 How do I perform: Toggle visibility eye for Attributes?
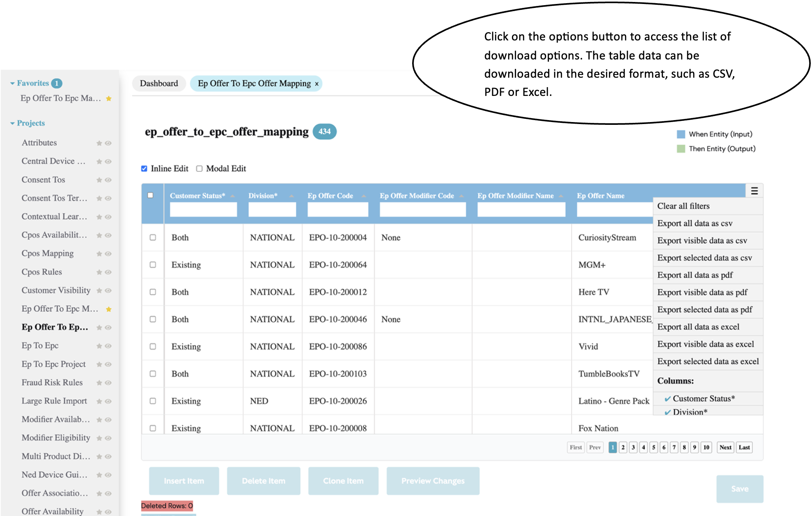click(108, 143)
